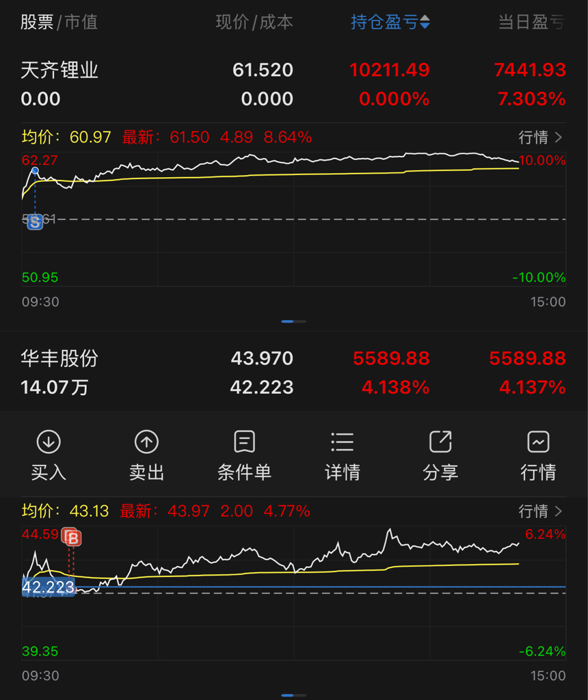Tap the 8.64% change value
Viewport: 588px width, 700px height.
coord(288,137)
